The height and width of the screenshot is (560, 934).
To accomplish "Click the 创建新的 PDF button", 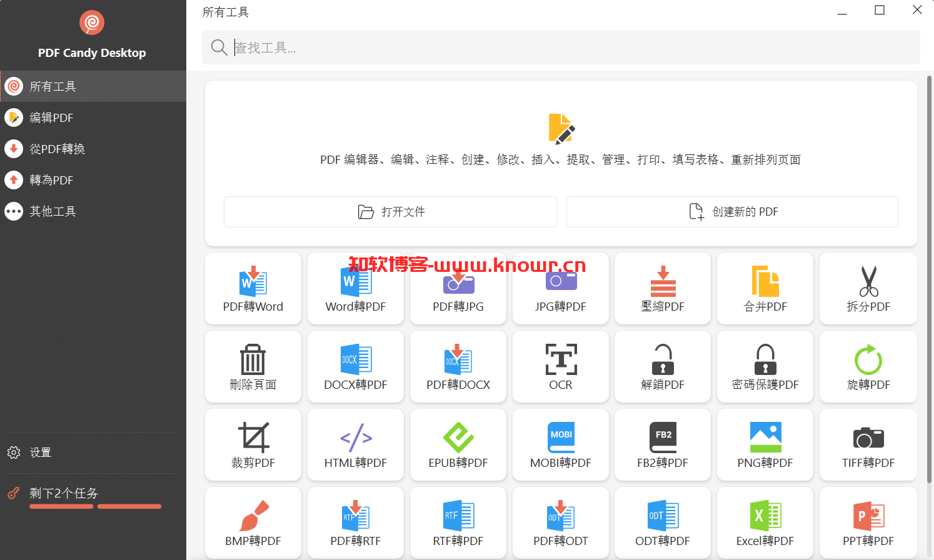I will tap(732, 212).
